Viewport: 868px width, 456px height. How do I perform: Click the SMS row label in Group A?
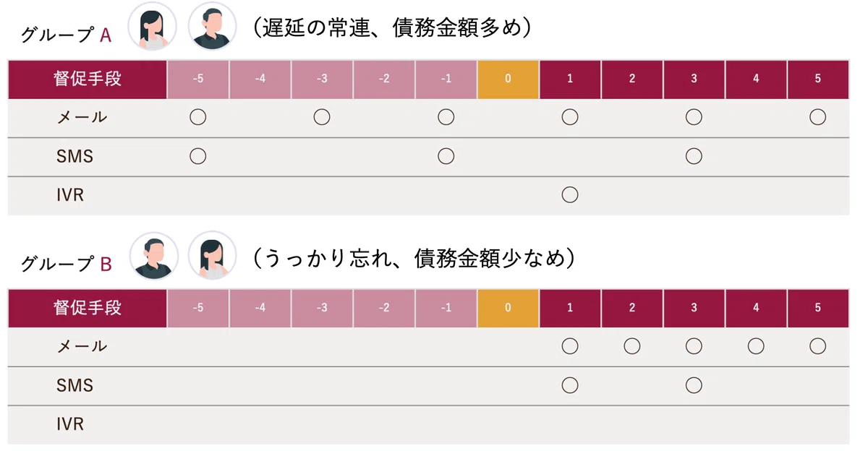[75, 156]
